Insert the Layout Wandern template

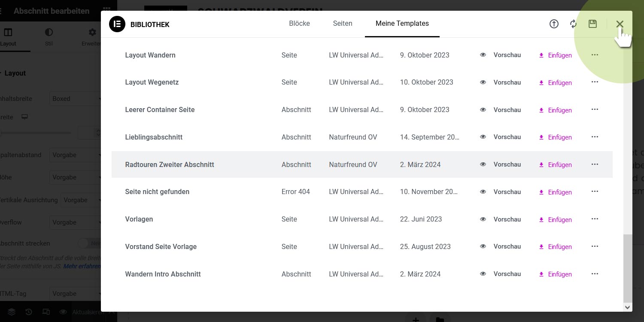(556, 55)
